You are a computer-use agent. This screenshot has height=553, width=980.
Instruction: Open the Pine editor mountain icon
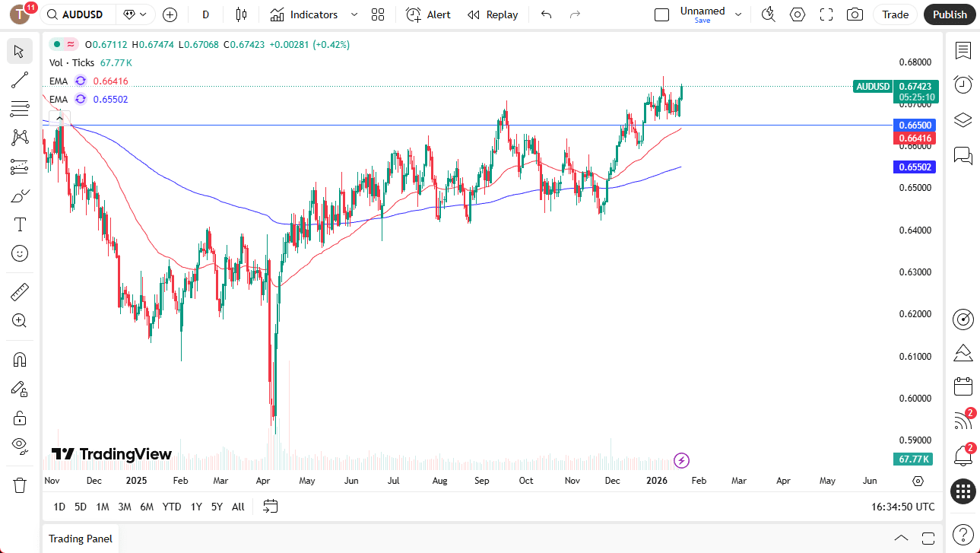[x=963, y=353]
